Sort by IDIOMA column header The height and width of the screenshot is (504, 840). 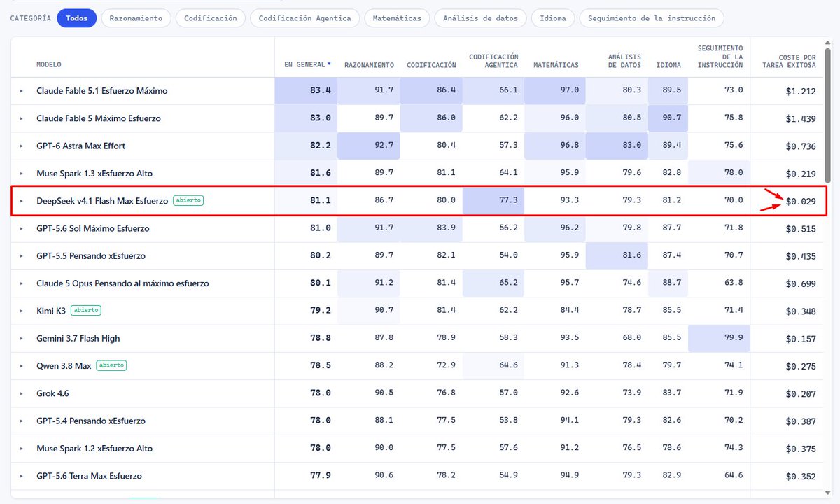click(x=668, y=65)
